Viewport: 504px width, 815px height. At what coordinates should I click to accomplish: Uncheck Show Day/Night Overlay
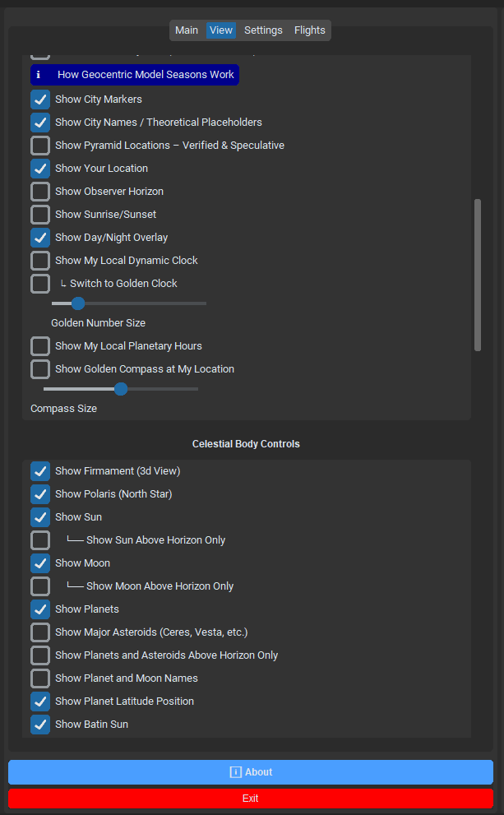click(40, 238)
